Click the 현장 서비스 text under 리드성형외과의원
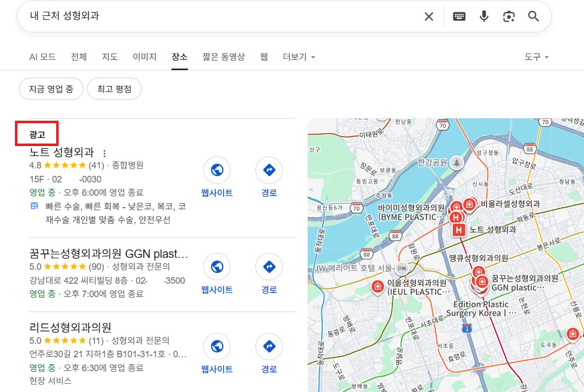The image size is (584, 392). point(51,381)
